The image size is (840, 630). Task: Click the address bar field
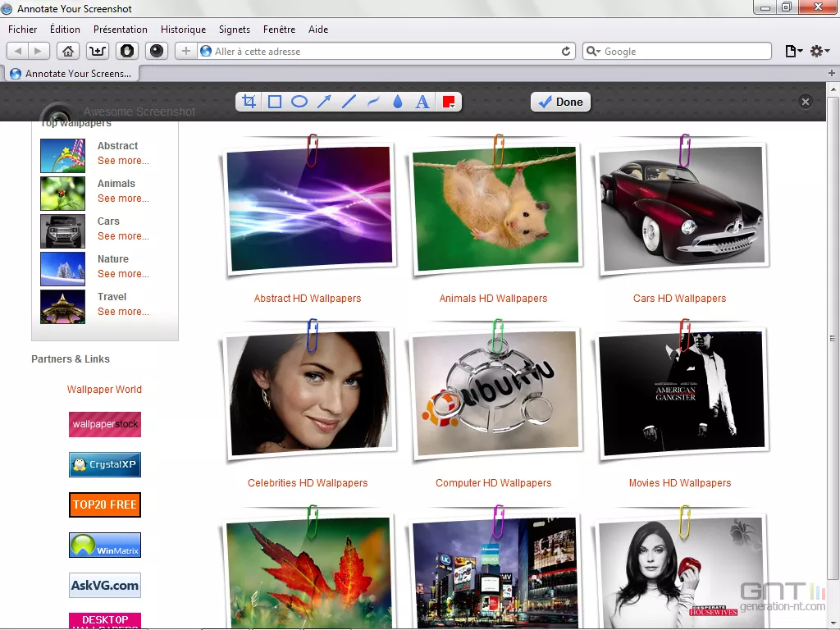coord(386,51)
